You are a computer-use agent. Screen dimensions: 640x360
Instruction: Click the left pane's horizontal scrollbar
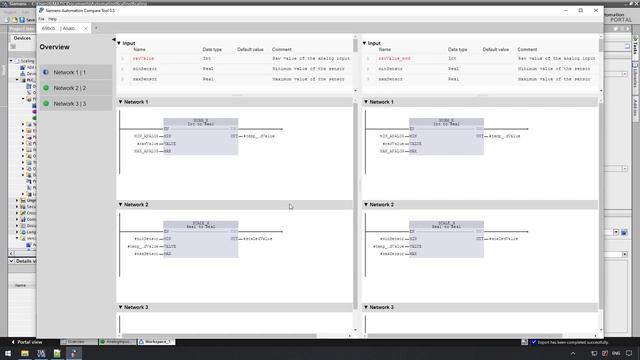tap(220, 336)
